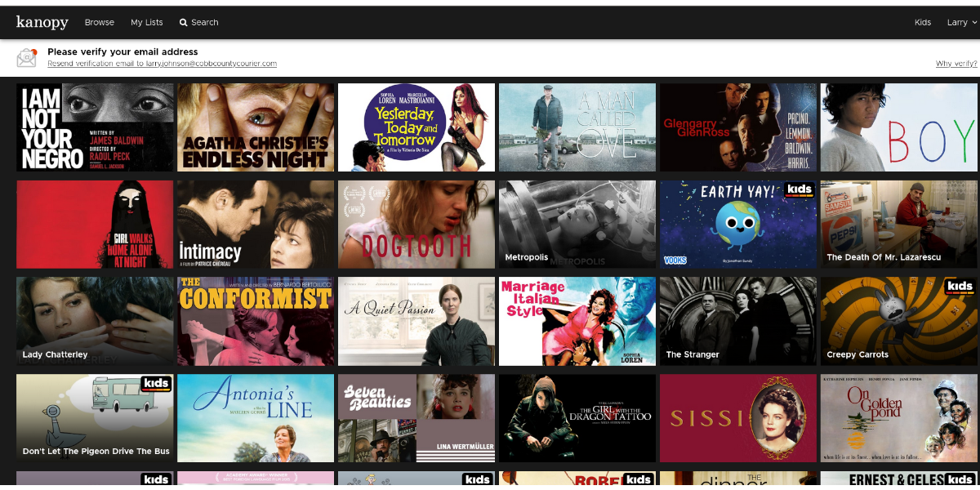Open the Sissi film thumbnail

coord(738,418)
